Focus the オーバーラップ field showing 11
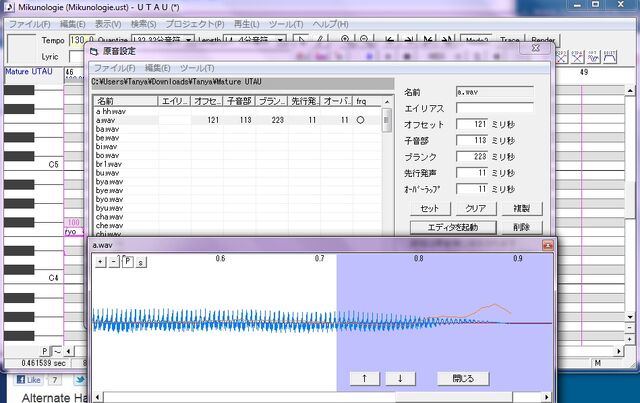640x403 pixels. (x=472, y=189)
